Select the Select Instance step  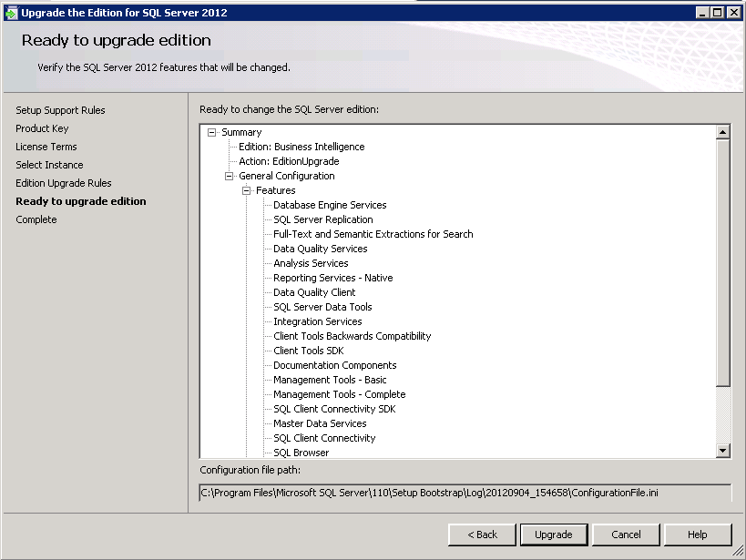pyautogui.click(x=49, y=165)
